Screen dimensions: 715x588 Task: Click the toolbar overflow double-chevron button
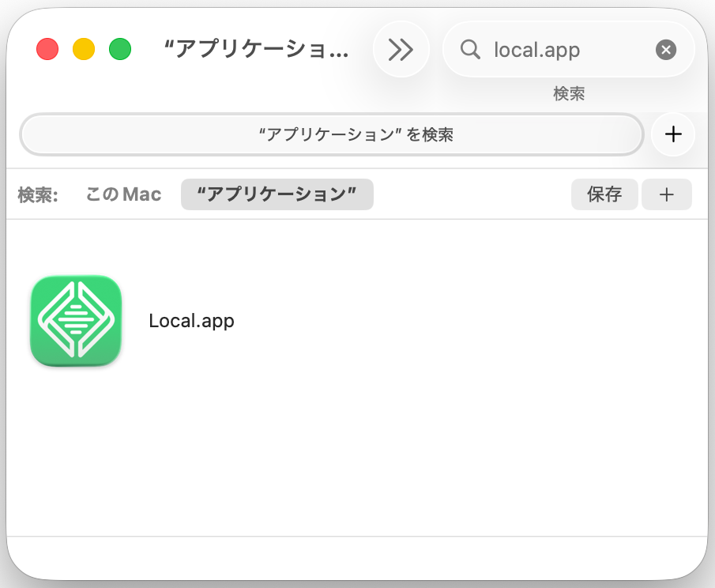[x=401, y=49]
